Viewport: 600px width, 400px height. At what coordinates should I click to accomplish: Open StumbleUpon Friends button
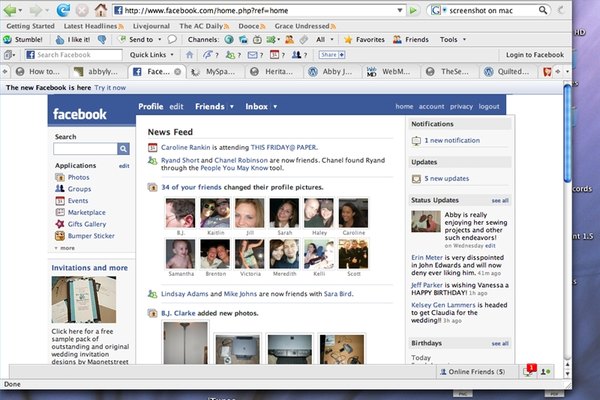pyautogui.click(x=411, y=39)
